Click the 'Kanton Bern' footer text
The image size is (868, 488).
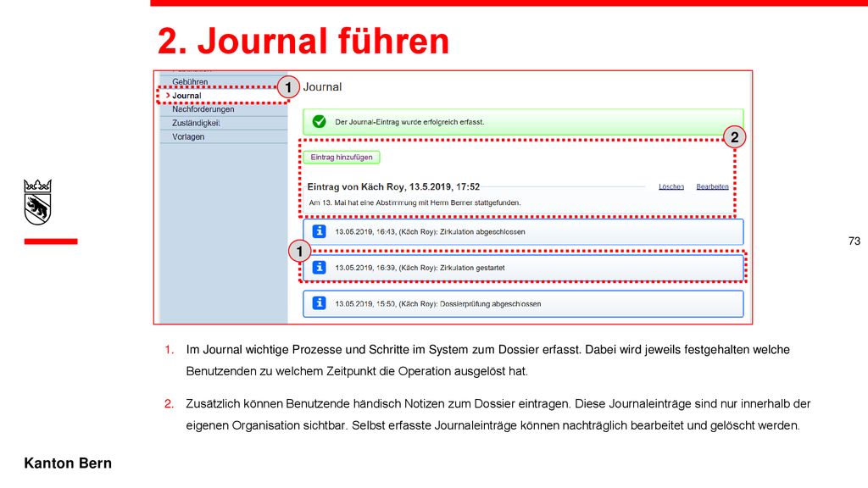click(68, 463)
